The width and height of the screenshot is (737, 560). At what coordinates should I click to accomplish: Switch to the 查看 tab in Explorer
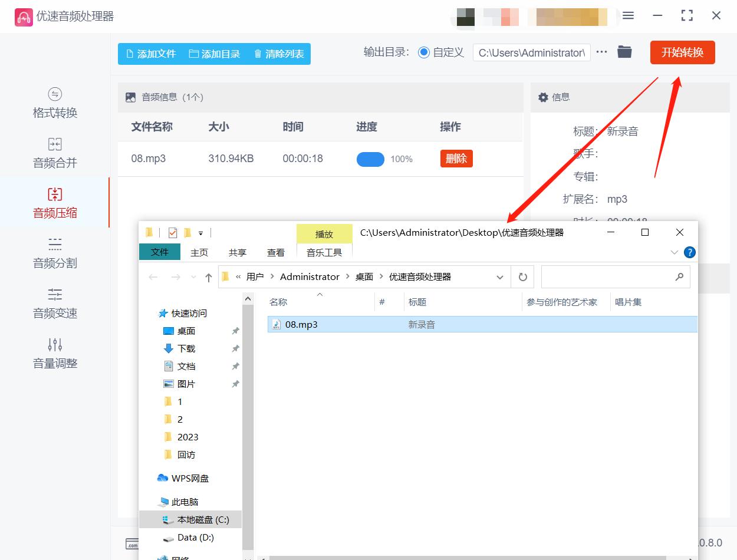point(275,252)
